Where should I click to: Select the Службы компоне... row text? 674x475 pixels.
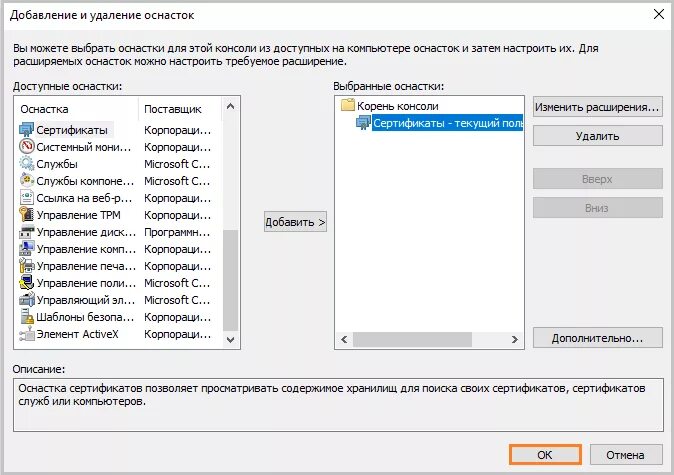[85, 181]
